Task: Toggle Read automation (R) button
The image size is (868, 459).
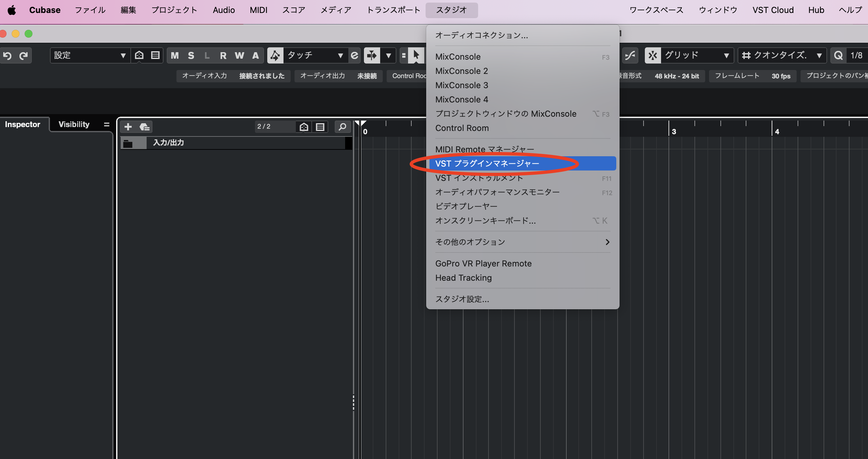Action: [x=223, y=55]
